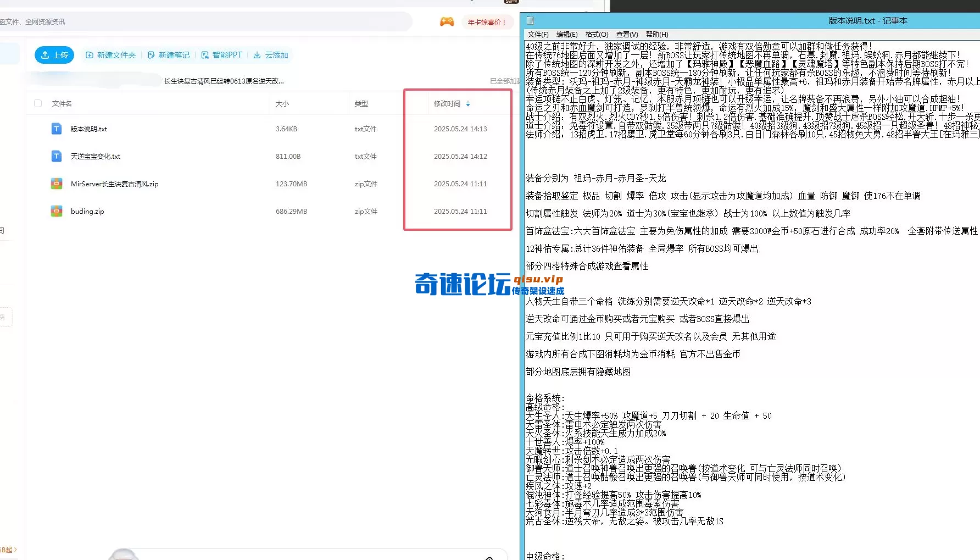Toggle the select-all checkbox in file list header
This screenshot has height=560, width=980.
click(37, 103)
